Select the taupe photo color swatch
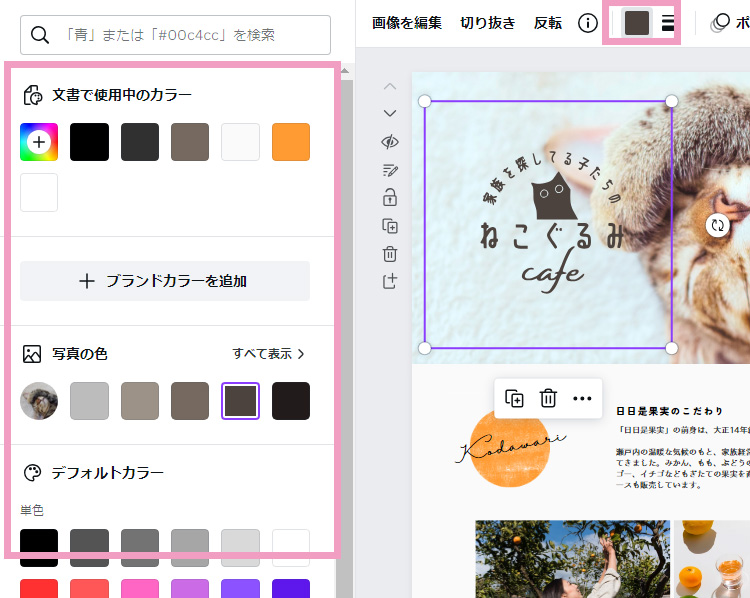This screenshot has width=750, height=598. tap(190, 401)
